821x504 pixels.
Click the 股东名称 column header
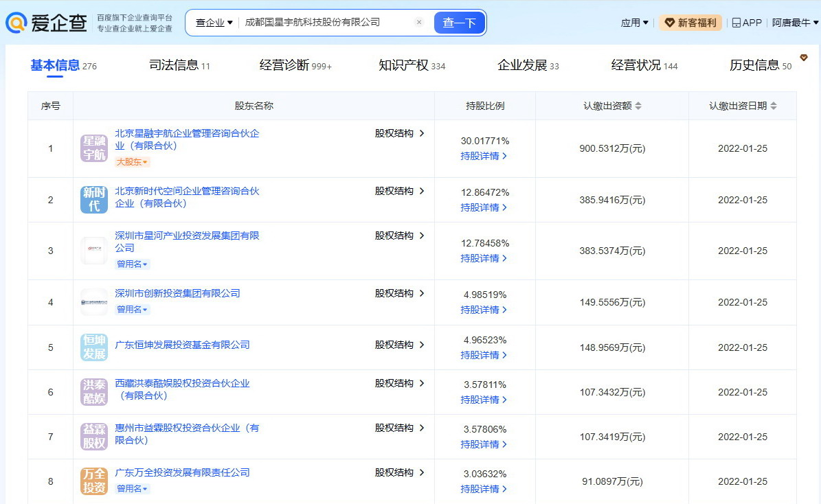[254, 106]
